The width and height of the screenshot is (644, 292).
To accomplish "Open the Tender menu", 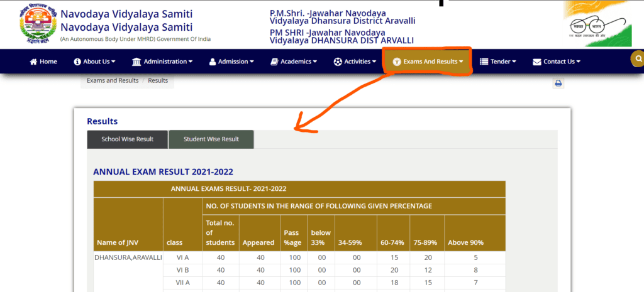I will pyautogui.click(x=498, y=62).
